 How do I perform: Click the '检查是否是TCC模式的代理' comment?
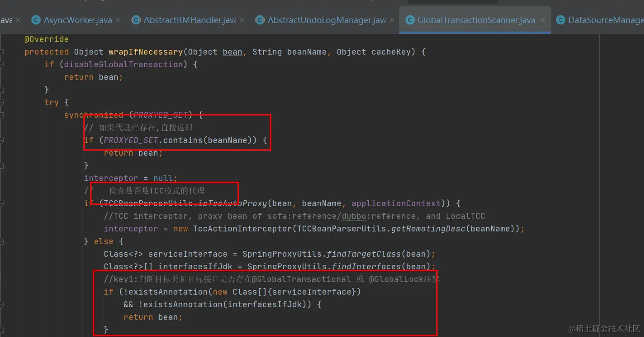(157, 191)
